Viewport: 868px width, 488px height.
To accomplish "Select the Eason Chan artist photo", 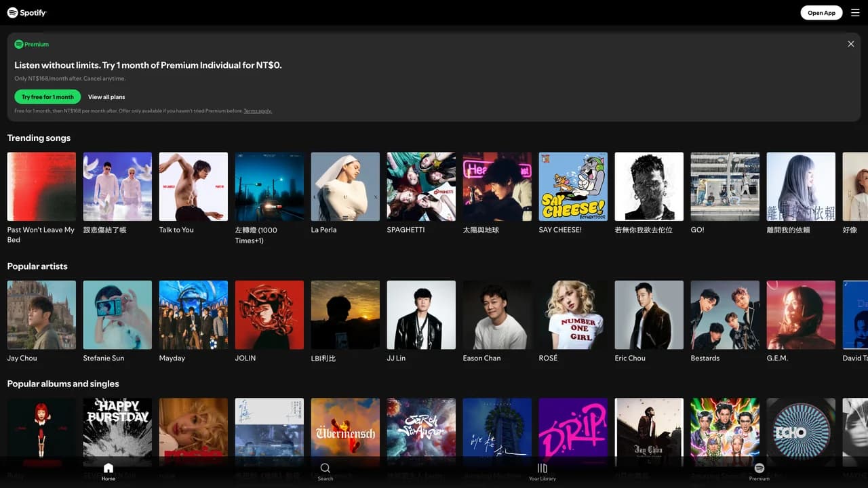I will tap(497, 315).
